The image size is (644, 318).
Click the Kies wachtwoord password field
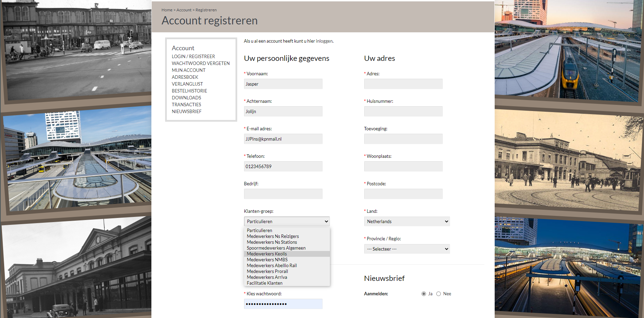coord(283,304)
